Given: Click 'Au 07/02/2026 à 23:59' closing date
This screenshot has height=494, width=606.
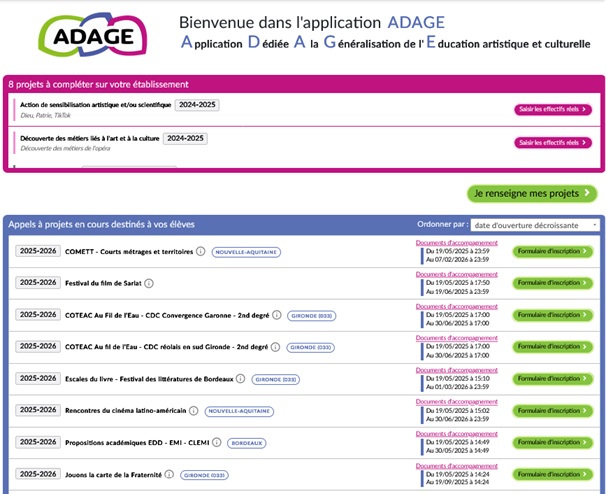Looking at the screenshot, I should pos(458,260).
